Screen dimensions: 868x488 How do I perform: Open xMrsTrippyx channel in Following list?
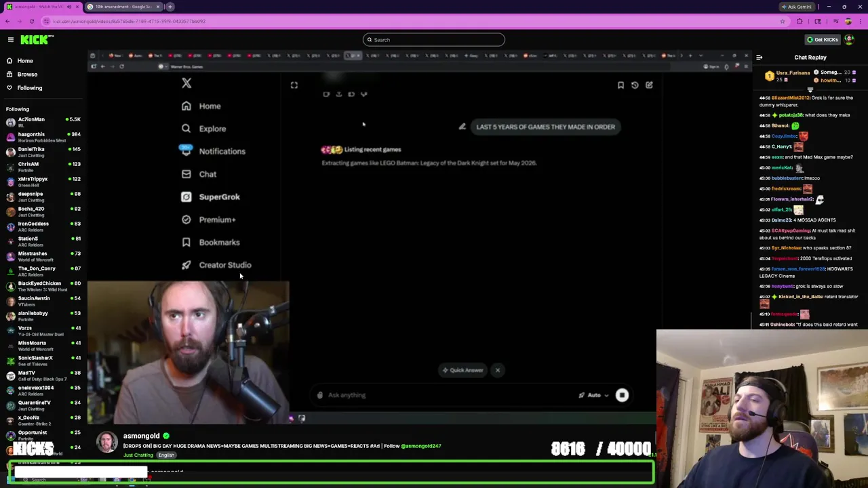[43, 182]
